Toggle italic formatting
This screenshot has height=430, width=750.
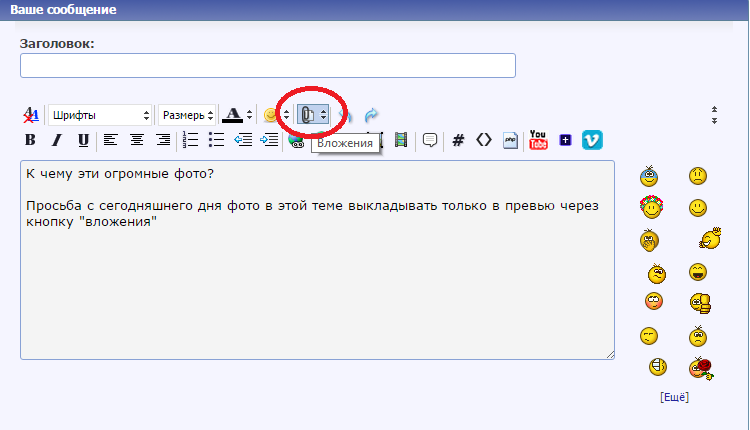click(x=57, y=140)
